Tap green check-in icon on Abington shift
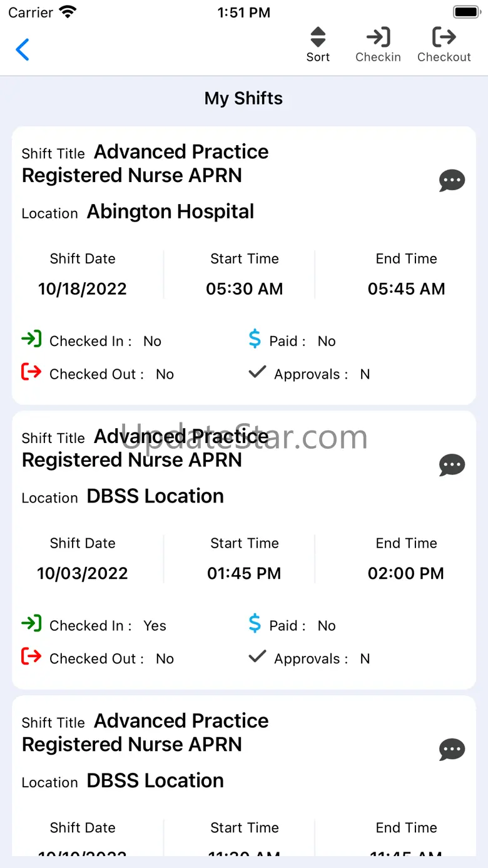The height and width of the screenshot is (868, 488). tap(31, 339)
